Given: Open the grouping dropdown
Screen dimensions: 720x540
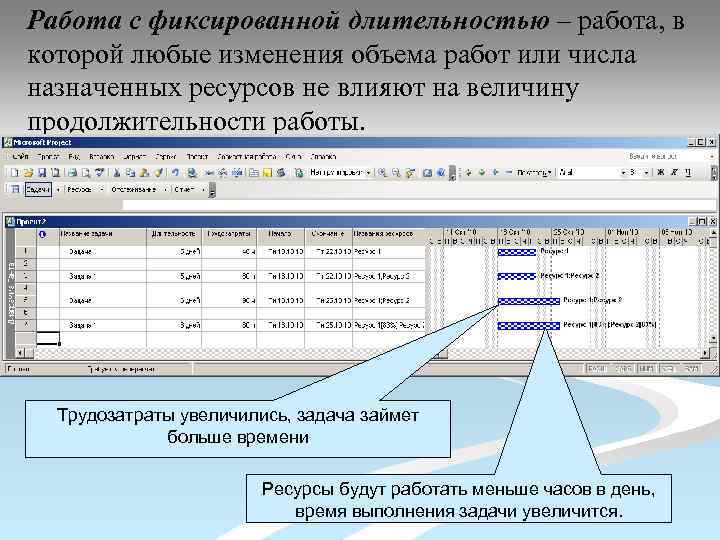Looking at the screenshot, I should (x=368, y=173).
